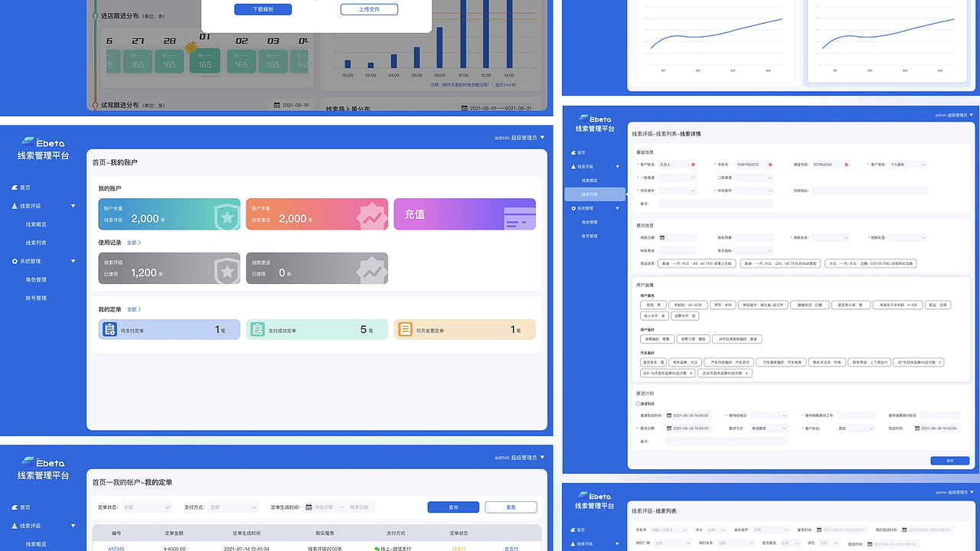
Task: Click the shield icon on the gray 1,200 usage card
Action: click(x=226, y=271)
